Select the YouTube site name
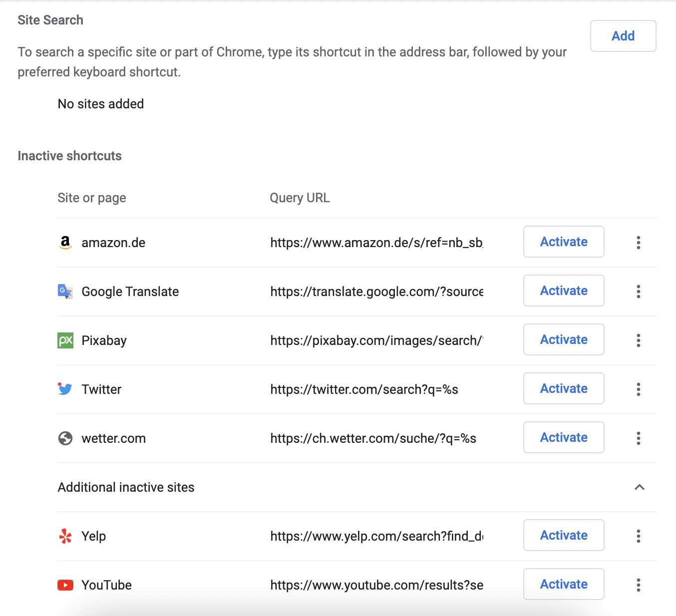676x616 pixels. coord(107,585)
